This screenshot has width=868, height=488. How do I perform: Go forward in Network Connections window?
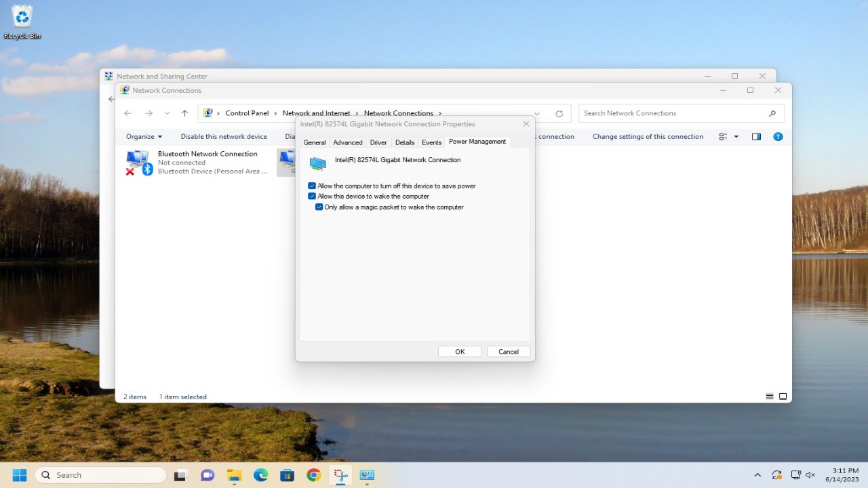click(x=149, y=113)
